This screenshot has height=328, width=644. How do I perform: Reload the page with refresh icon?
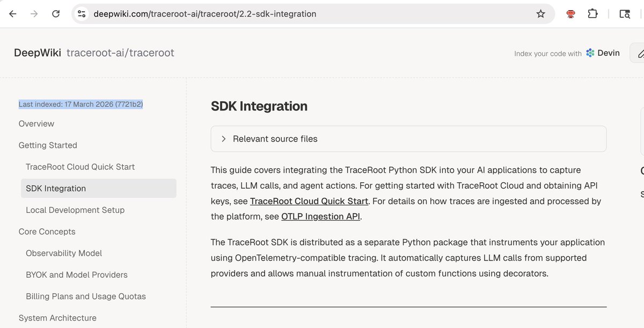56,14
